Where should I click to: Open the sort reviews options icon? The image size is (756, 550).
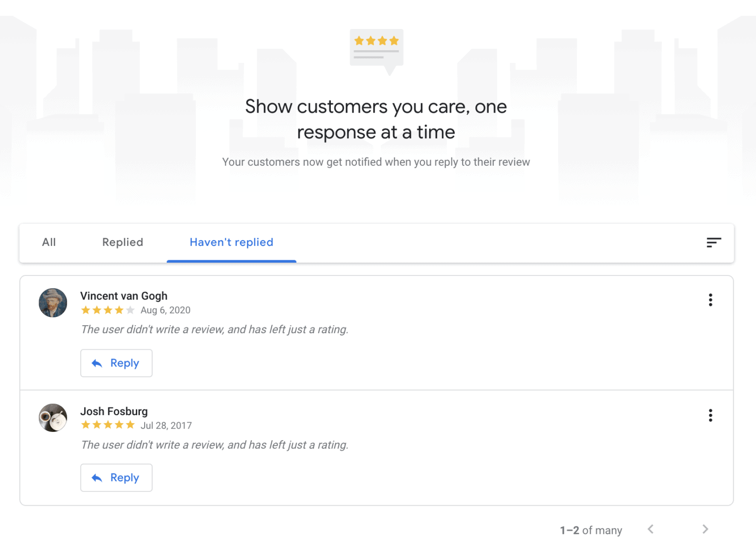click(x=714, y=243)
